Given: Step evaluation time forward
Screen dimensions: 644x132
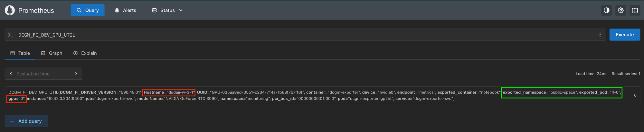Looking at the screenshot, I should (x=76, y=74).
